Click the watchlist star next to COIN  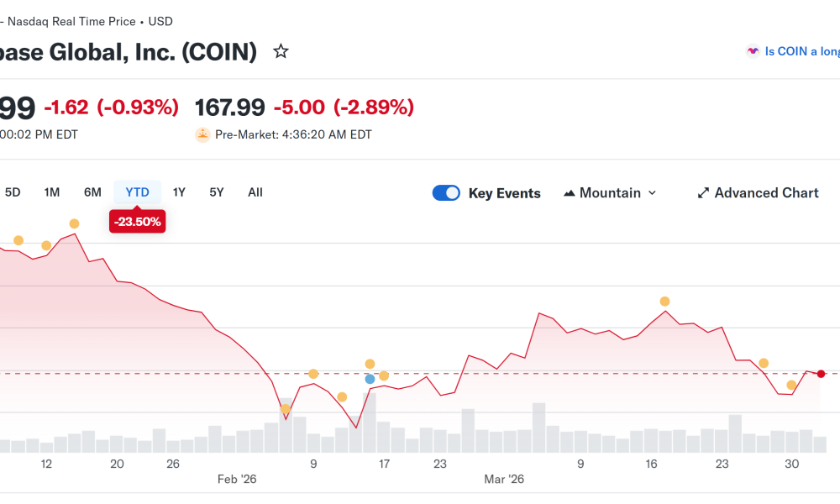(281, 52)
